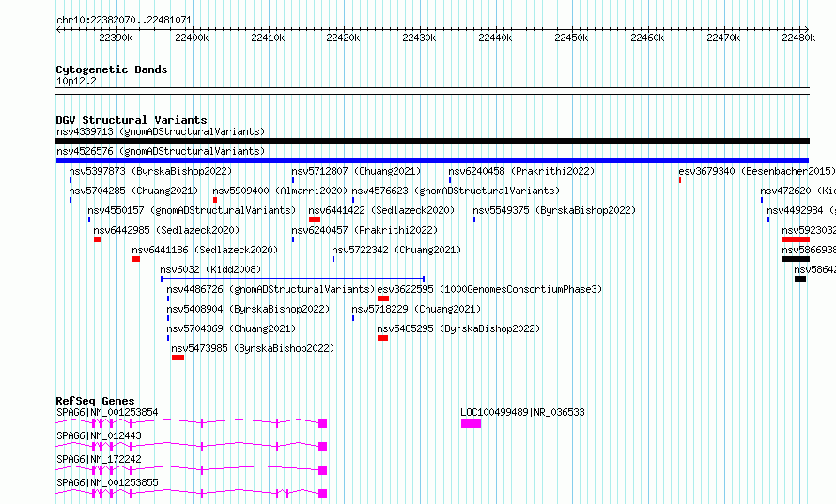
Task: Open nsv5408904 (ByrskaBishop2022) label
Action: [x=248, y=309]
